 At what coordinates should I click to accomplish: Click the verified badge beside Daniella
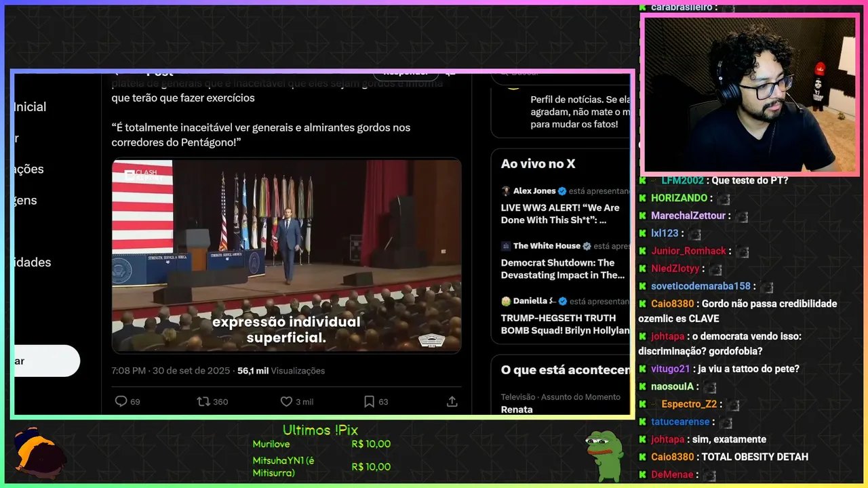563,301
